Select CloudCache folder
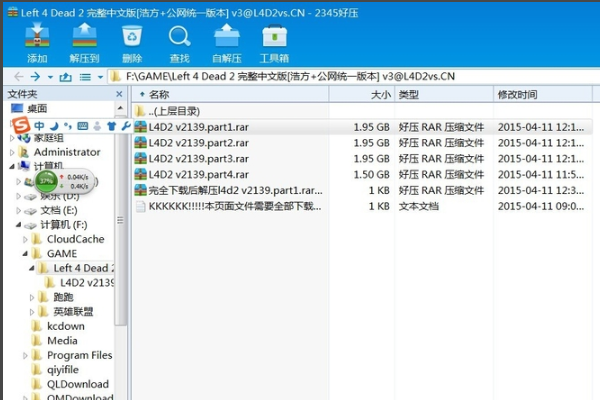Viewport: 600px width, 400px height. (x=75, y=239)
